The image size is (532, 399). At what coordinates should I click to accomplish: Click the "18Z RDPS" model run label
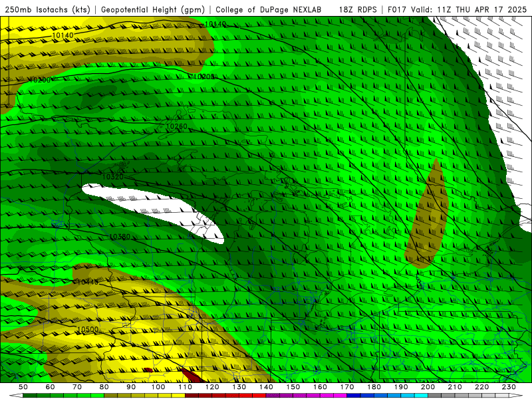click(x=358, y=9)
